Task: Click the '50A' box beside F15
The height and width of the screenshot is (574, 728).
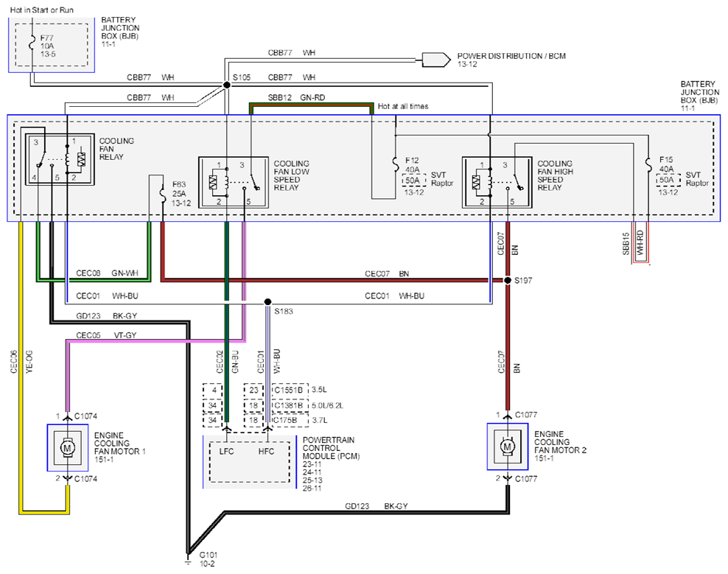Action: pyautogui.click(x=667, y=180)
